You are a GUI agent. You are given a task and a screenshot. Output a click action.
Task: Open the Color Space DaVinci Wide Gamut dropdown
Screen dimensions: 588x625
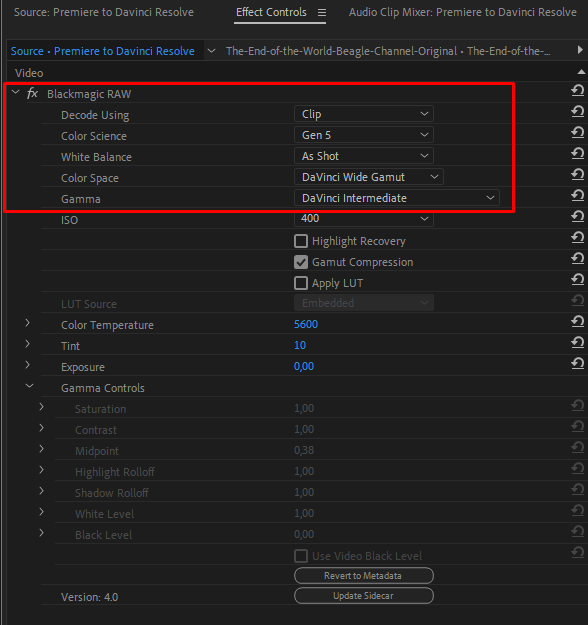tap(369, 177)
